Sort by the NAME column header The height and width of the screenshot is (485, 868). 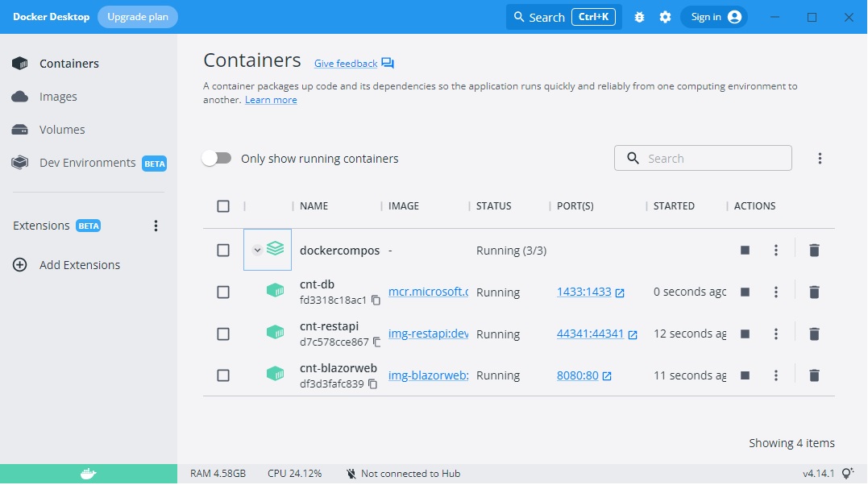(314, 206)
